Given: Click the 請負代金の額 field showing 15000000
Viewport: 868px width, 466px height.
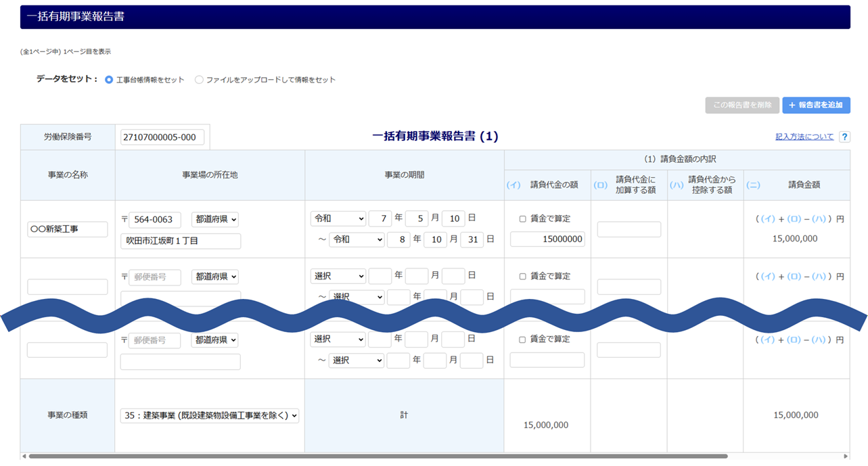Looking at the screenshot, I should click(x=547, y=239).
